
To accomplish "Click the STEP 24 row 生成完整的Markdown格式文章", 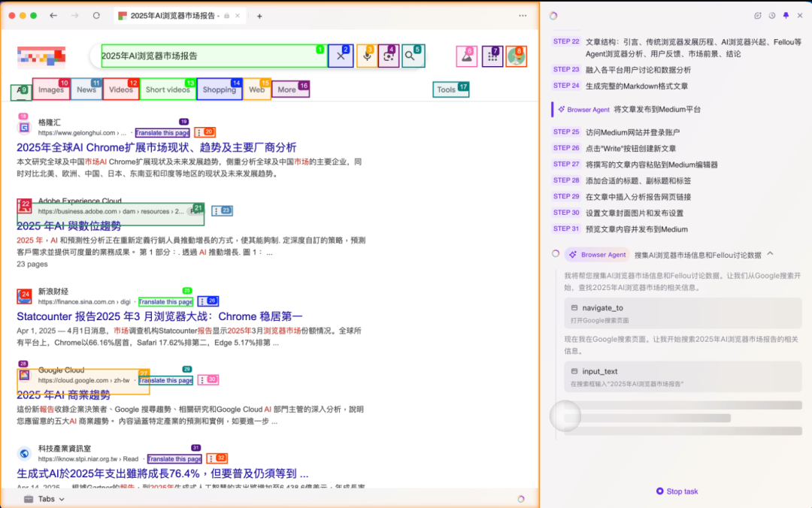I will coord(620,86).
